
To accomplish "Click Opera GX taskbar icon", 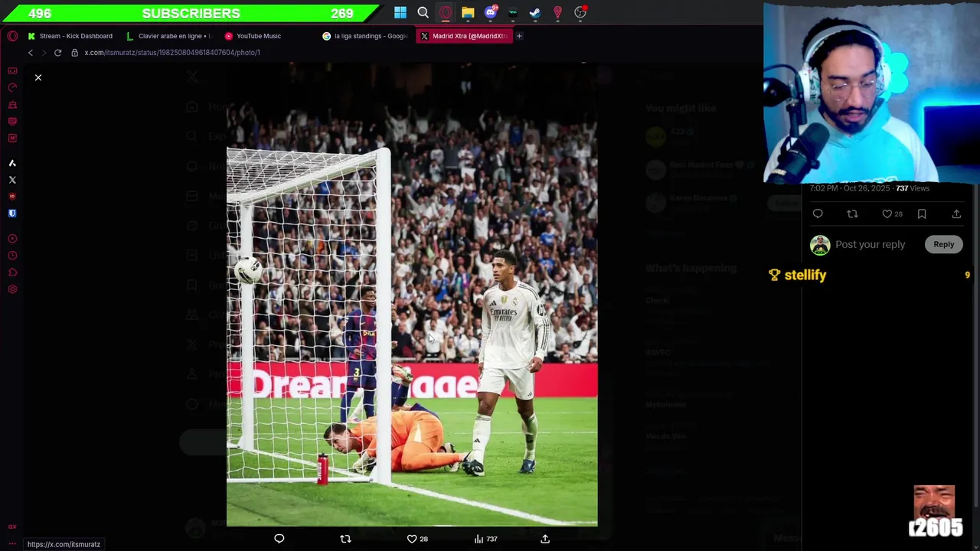I will tap(446, 12).
